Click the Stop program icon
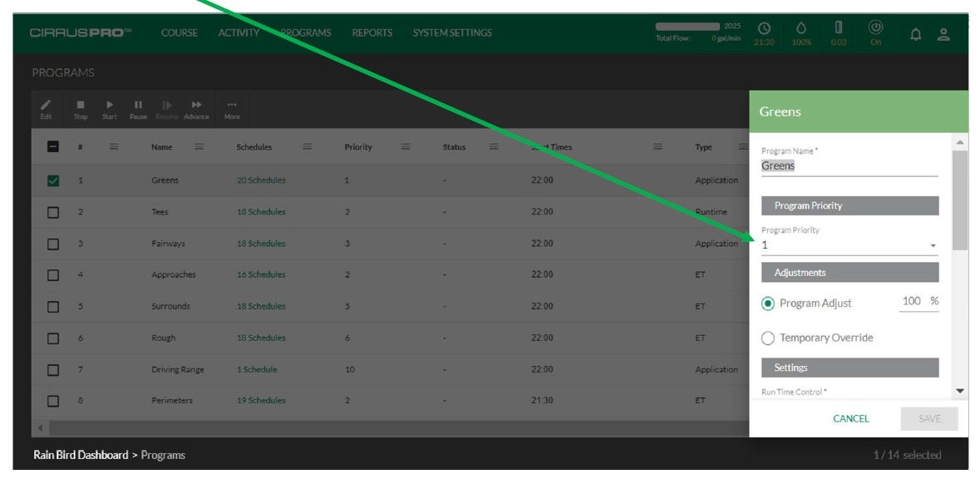 tap(80, 105)
